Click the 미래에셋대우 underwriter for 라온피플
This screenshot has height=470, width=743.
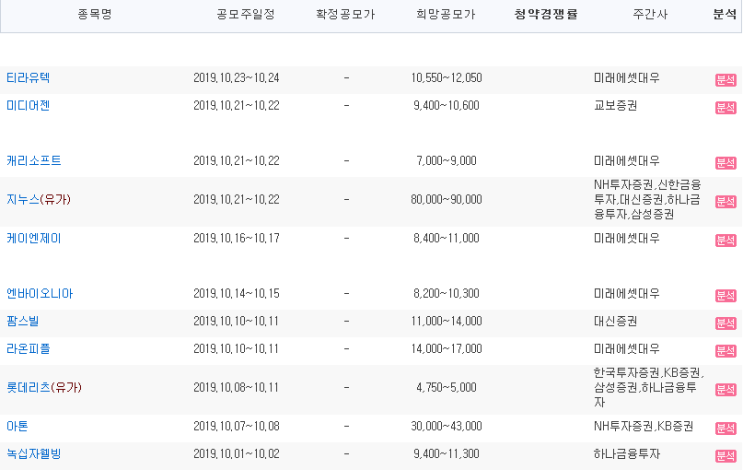coord(626,349)
